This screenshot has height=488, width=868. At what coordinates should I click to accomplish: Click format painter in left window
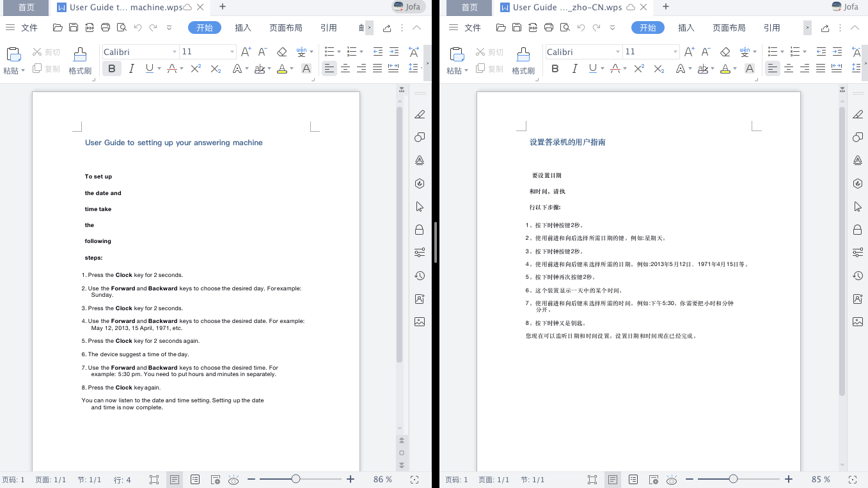pos(80,61)
